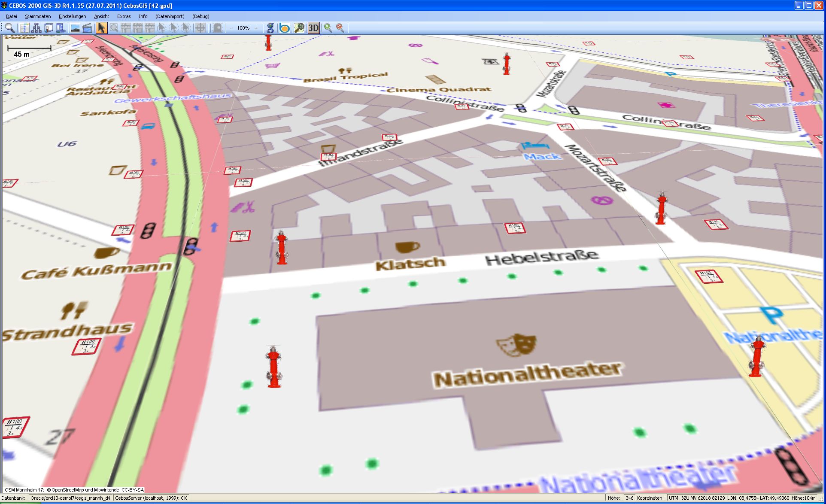Select the arrow pointer tool
Image resolution: width=826 pixels, height=504 pixels.
click(101, 28)
